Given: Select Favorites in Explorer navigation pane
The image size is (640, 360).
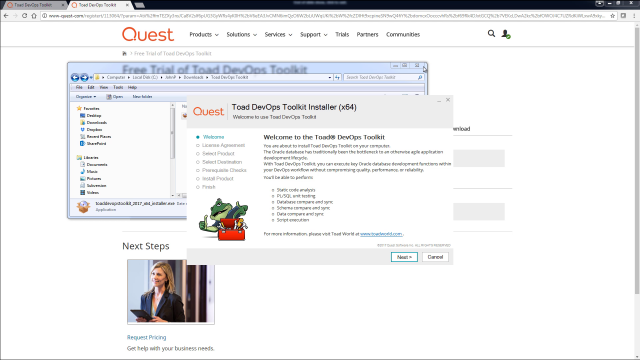Looking at the screenshot, I should pos(88,109).
